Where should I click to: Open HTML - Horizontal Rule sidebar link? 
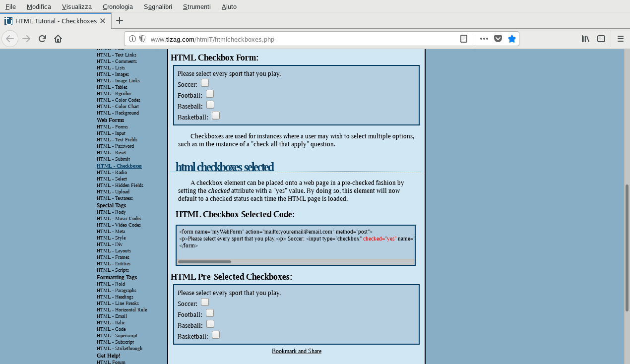(122, 309)
